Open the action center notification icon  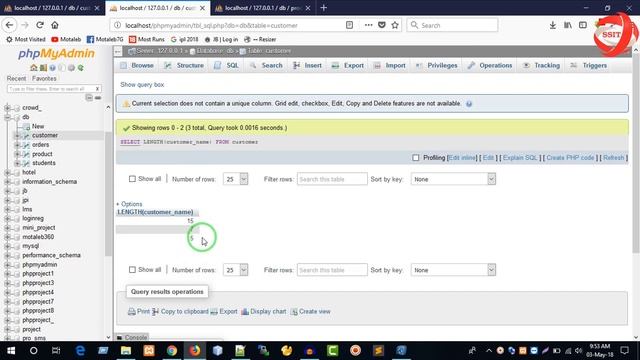click(624, 351)
